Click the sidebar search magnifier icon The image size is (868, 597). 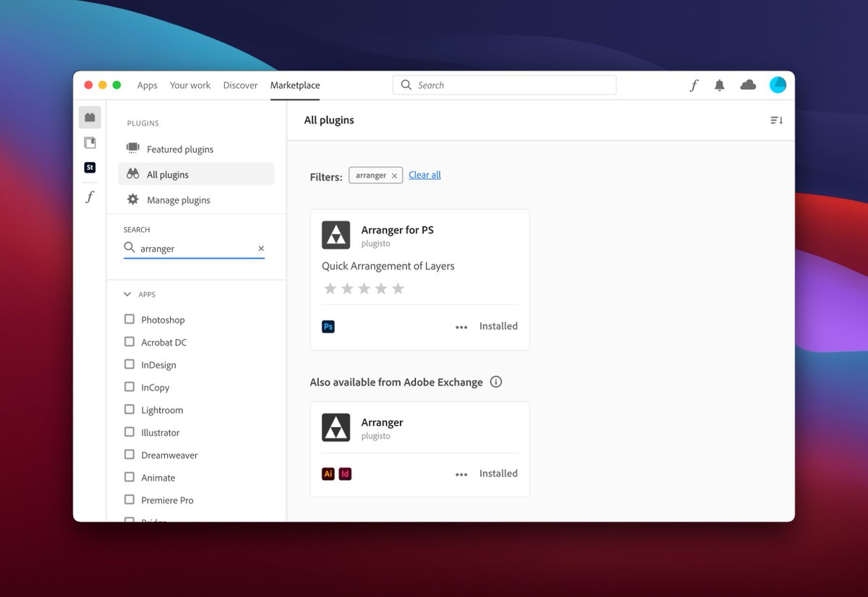point(129,248)
